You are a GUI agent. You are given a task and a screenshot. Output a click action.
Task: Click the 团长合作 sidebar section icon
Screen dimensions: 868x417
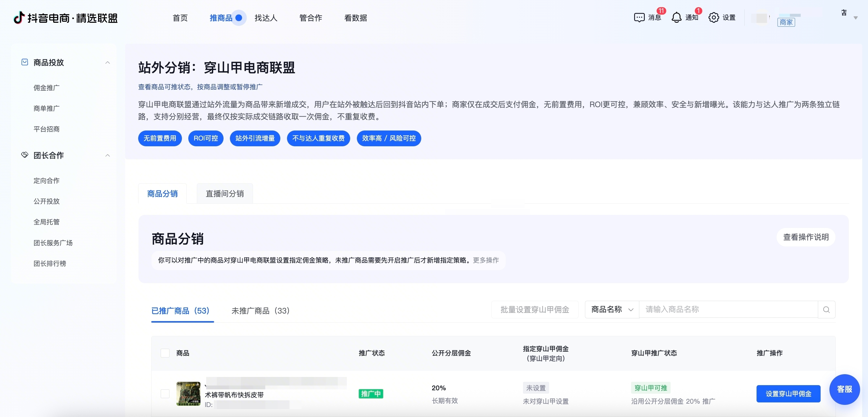pyautogui.click(x=25, y=155)
